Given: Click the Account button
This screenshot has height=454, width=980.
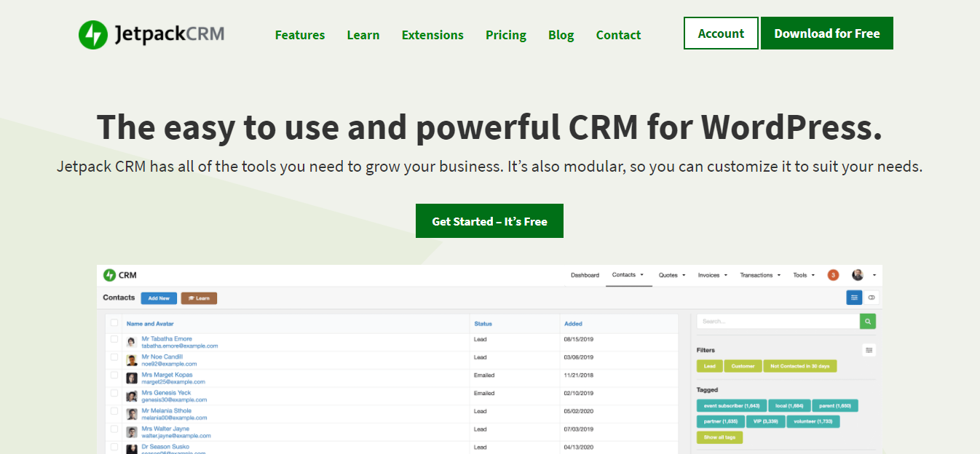Looking at the screenshot, I should pyautogui.click(x=721, y=33).
